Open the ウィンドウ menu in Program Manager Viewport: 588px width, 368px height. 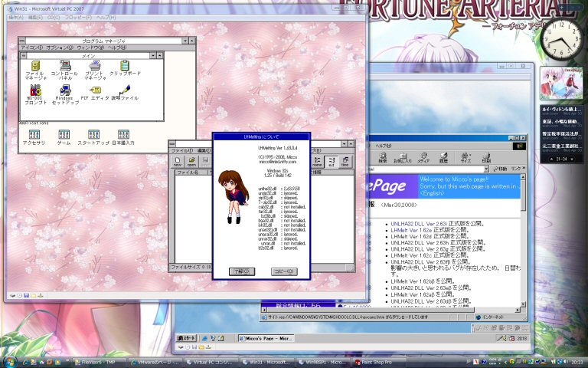click(x=90, y=48)
